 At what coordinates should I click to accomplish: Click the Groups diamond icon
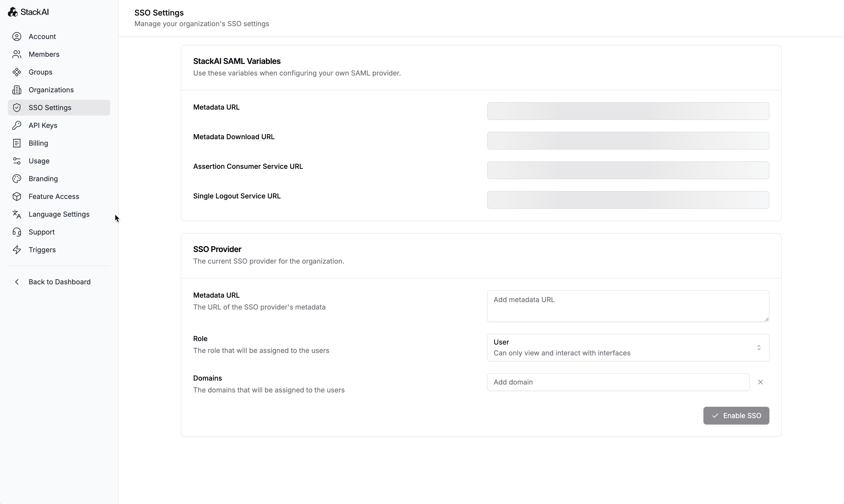[17, 72]
